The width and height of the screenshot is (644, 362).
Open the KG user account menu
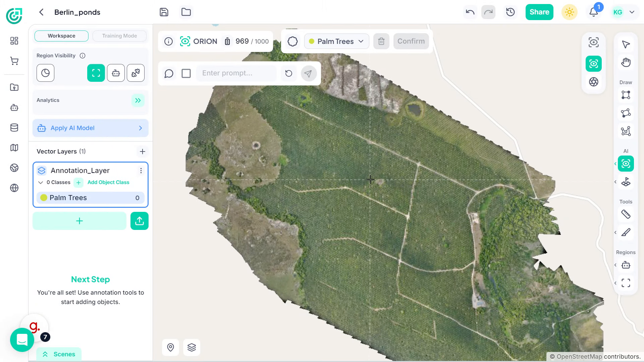coord(624,12)
